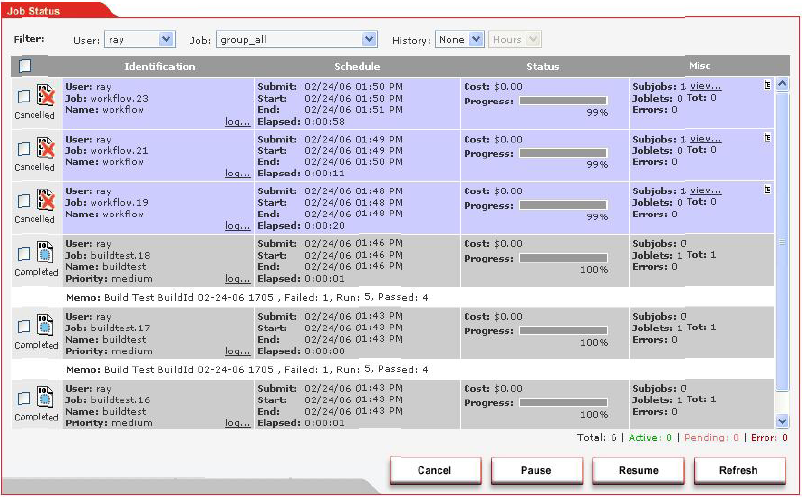Open the log link for workflow.23
Image resolution: width=802 pixels, height=497 pixels.
tap(237, 122)
